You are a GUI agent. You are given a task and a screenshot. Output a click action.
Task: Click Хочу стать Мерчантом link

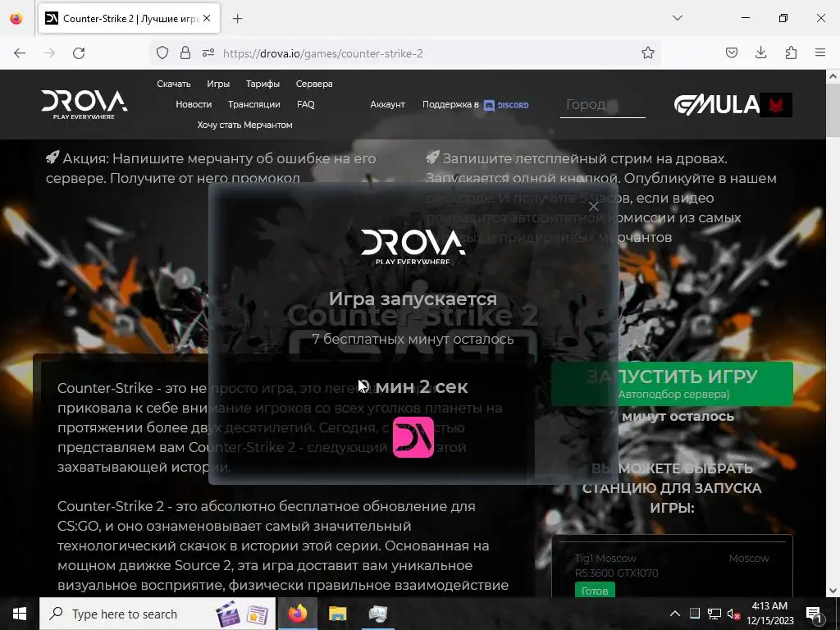(x=244, y=125)
